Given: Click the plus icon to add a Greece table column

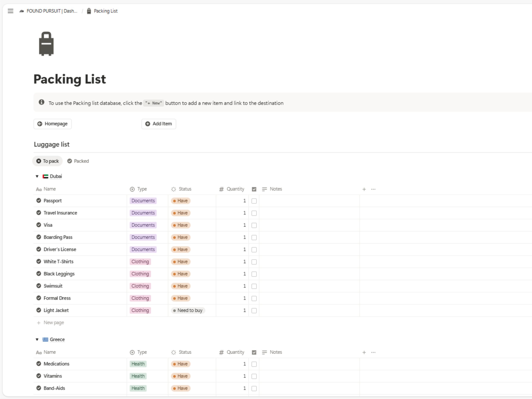Looking at the screenshot, I should pos(364,352).
